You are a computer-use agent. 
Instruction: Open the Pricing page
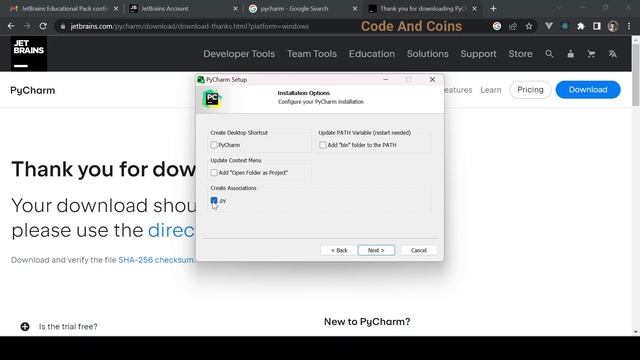coord(530,90)
